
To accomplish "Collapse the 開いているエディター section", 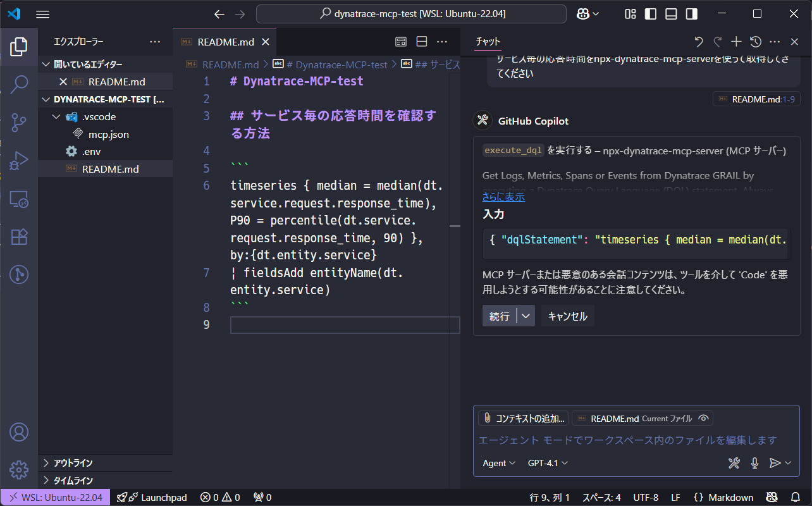I will tap(105, 65).
